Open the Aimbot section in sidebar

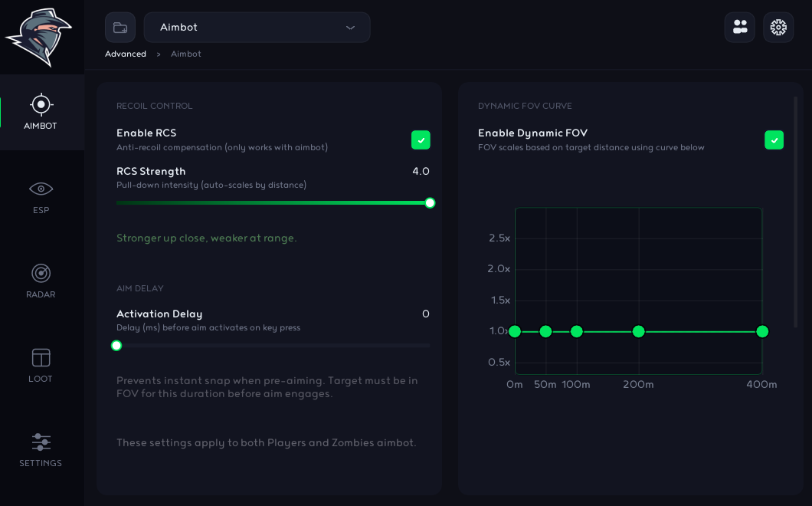tap(41, 112)
